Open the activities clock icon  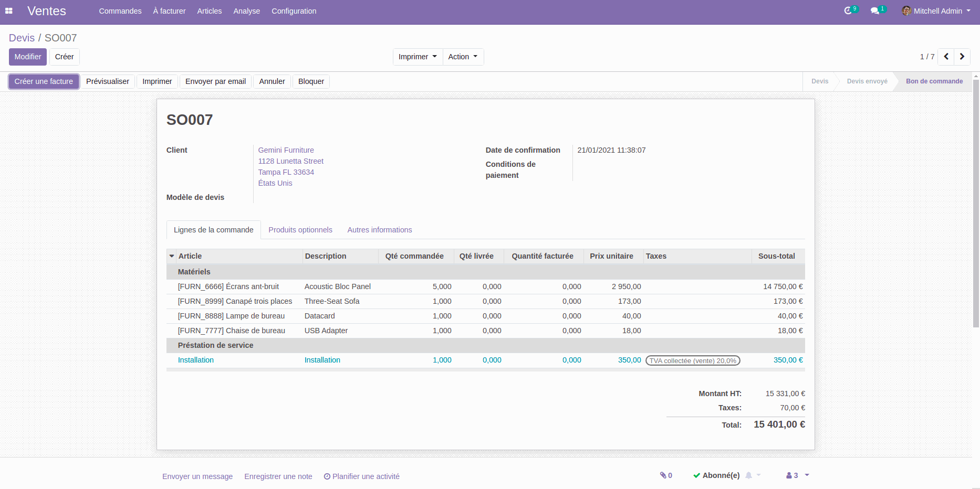click(848, 11)
